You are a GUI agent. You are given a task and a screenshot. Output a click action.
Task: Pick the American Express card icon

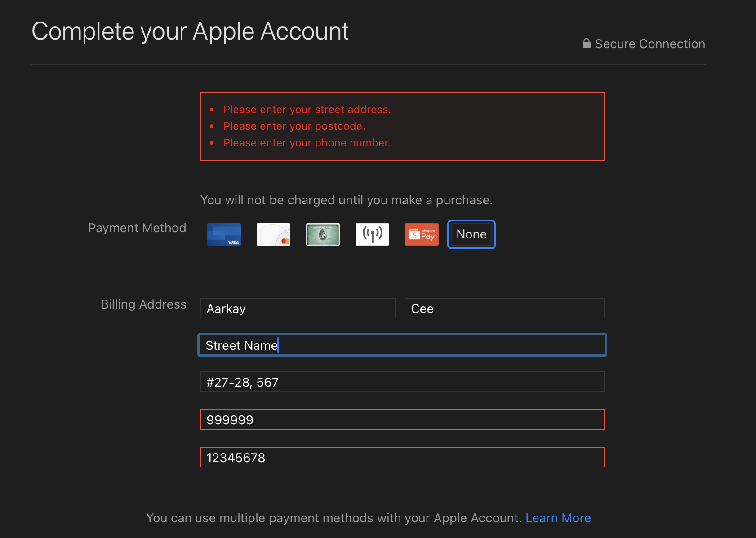(323, 234)
